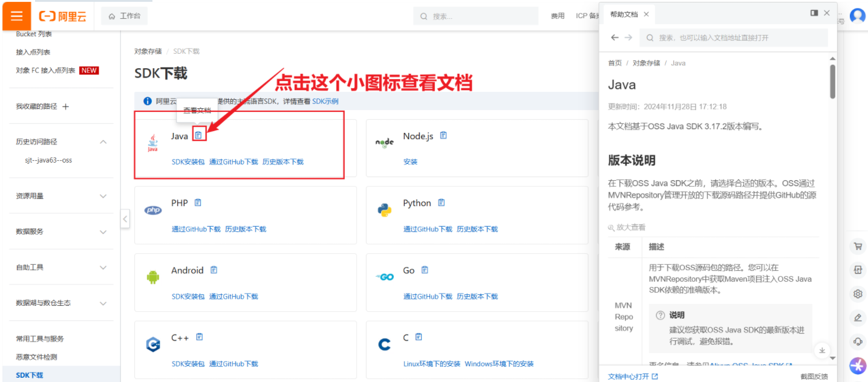This screenshot has height=382, width=868.
Task: Open the Python documentation icon
Action: click(x=442, y=202)
